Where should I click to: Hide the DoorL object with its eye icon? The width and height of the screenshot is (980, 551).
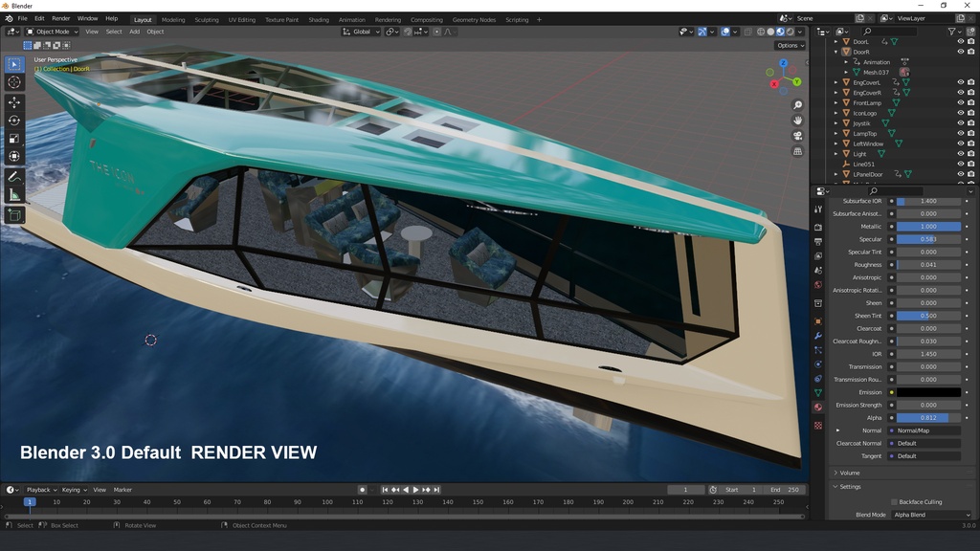click(961, 41)
